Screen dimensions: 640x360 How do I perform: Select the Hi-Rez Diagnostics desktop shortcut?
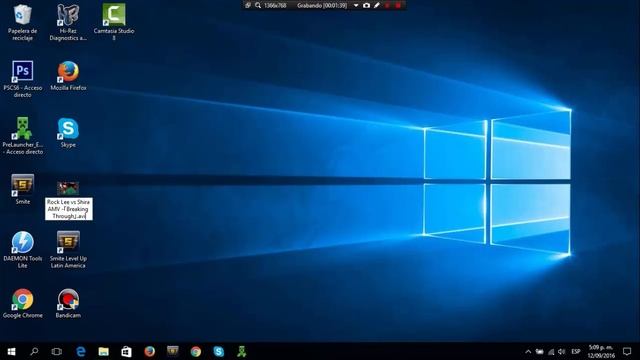tap(68, 22)
